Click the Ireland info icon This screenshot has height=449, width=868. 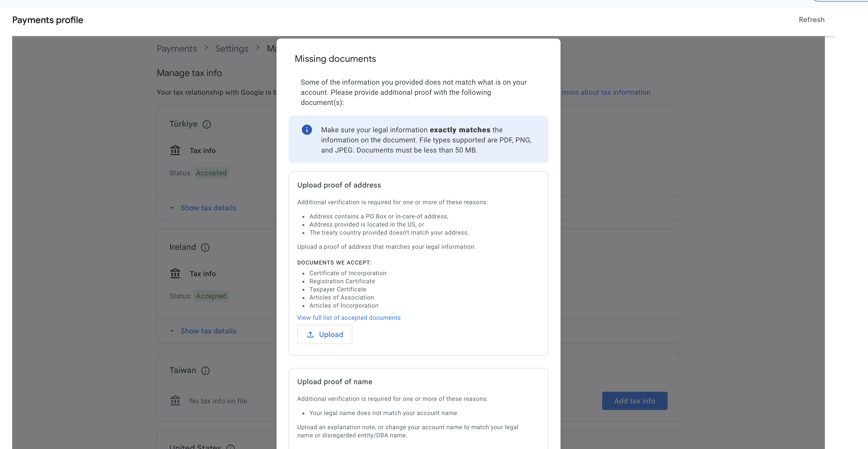205,248
